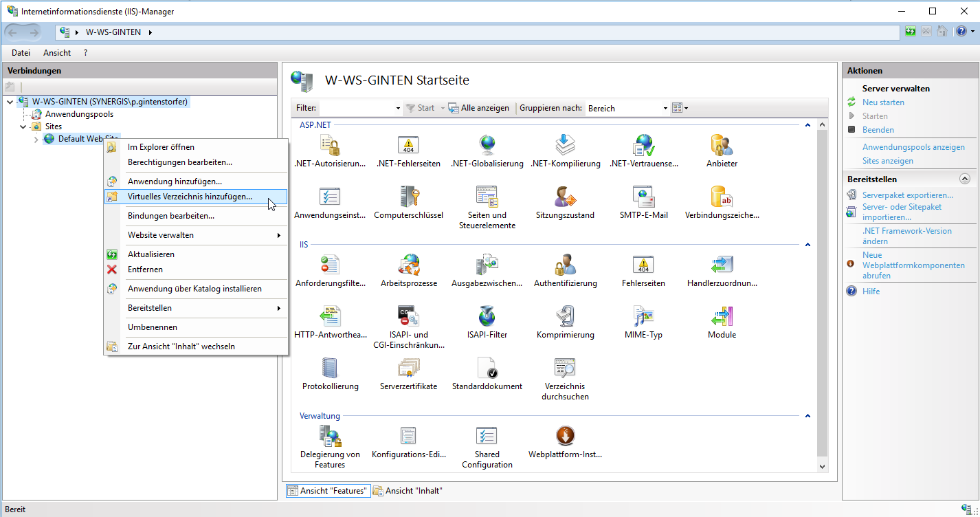Open the Standarddokument feature
The width and height of the screenshot is (980, 517).
tap(487, 373)
